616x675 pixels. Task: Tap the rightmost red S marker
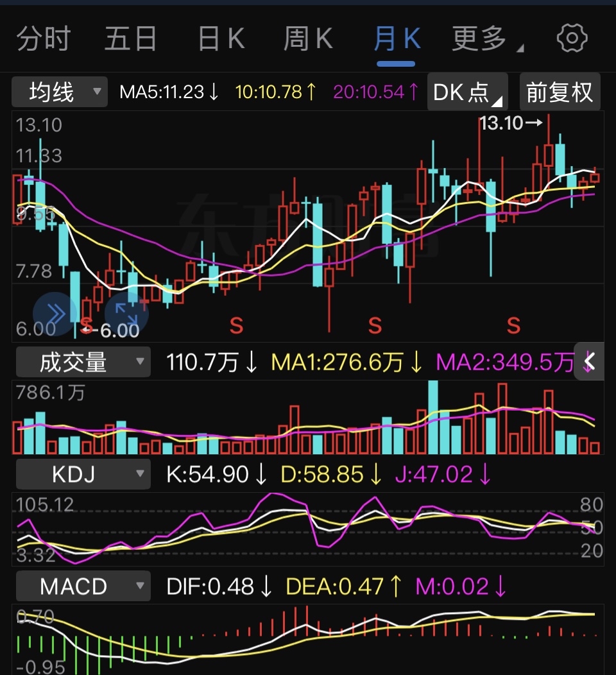point(513,325)
